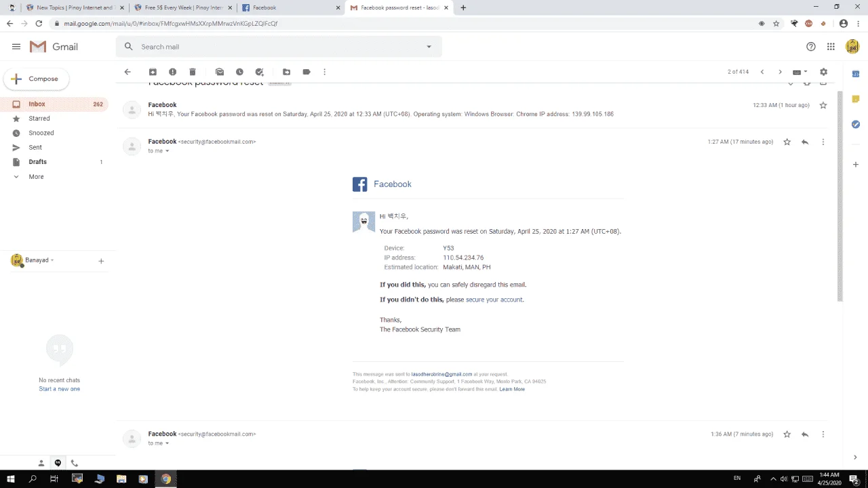
Task: Go back to inbox with the back arrow
Action: coord(127,72)
